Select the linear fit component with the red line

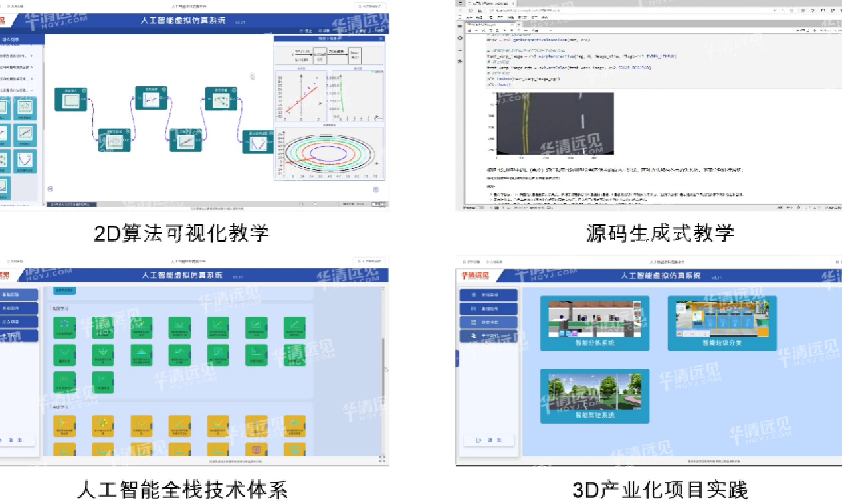25,133
